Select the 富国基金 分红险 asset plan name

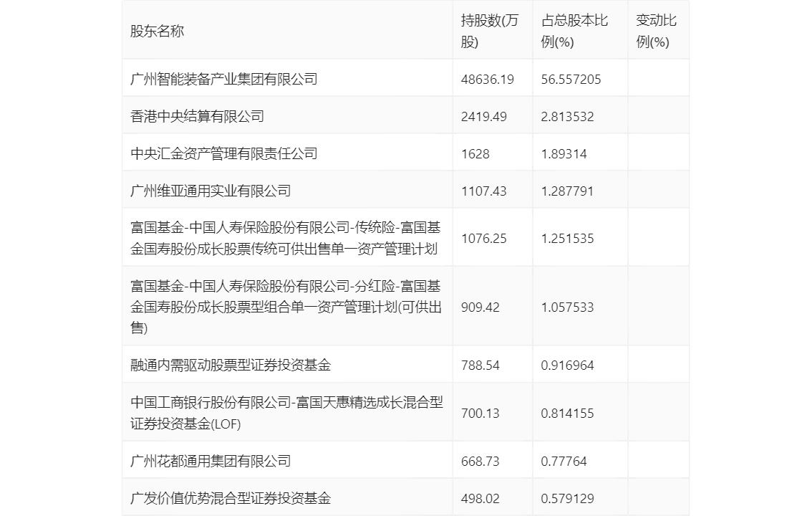pos(286,307)
